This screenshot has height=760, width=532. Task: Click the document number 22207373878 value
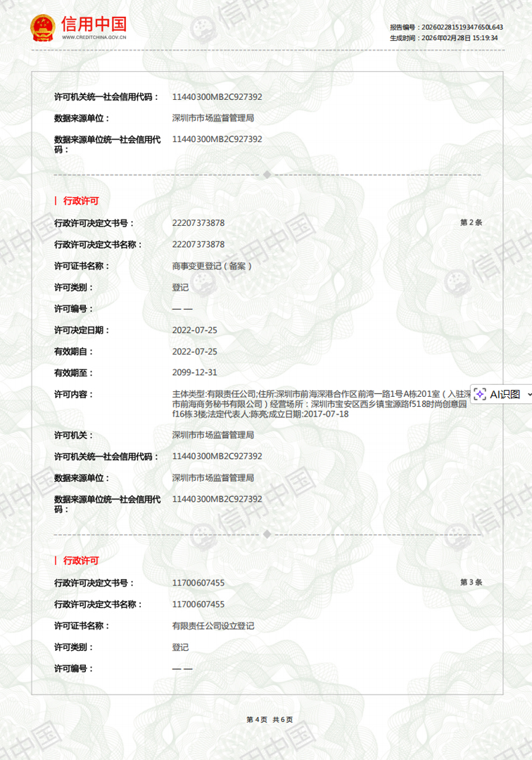pos(198,223)
